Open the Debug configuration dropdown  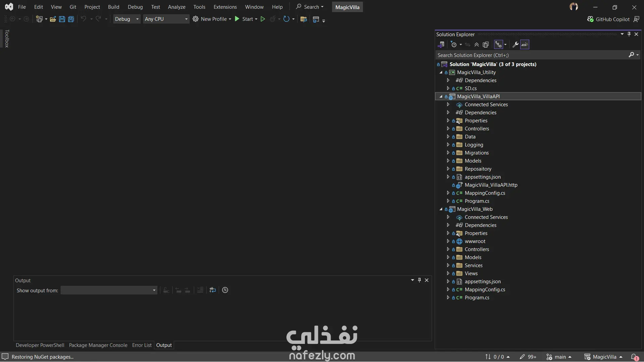pyautogui.click(x=126, y=19)
